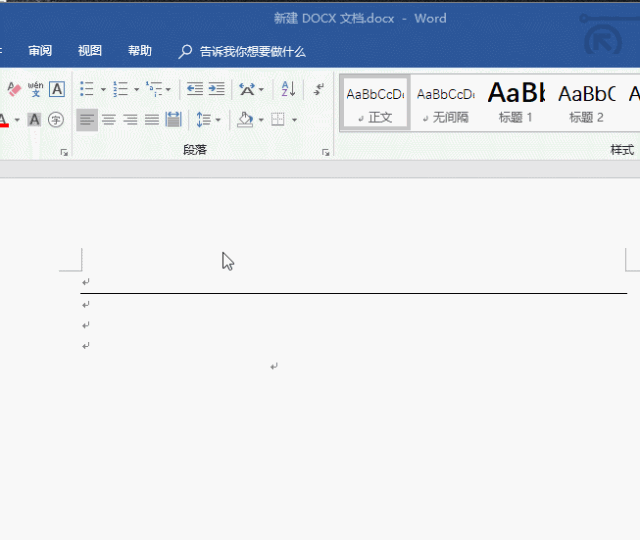This screenshot has height=540, width=640.
Task: Click the Tell Me magnifier icon
Action: (185, 52)
